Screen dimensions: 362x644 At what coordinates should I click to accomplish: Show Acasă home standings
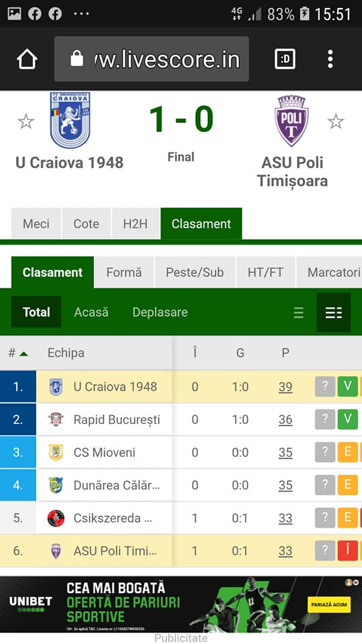tap(91, 312)
